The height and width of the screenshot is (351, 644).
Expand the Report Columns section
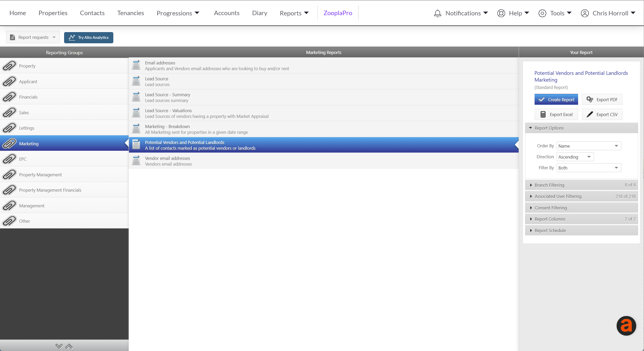(x=581, y=219)
